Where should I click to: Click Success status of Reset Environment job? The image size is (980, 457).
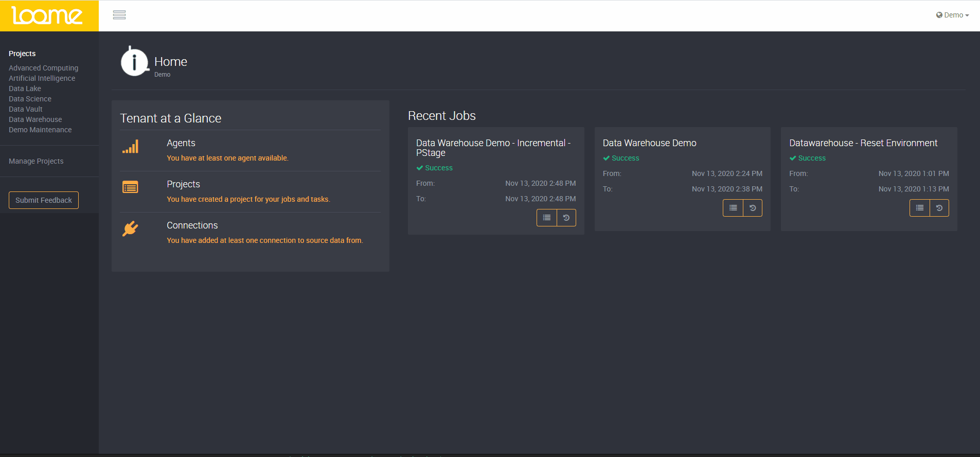[x=808, y=158]
